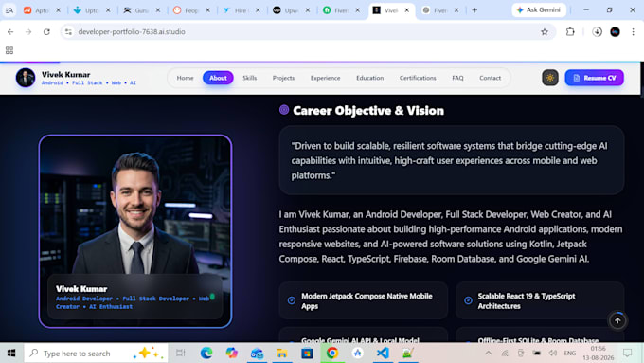Viewport: 644px width, 363px height.
Task: Download the Resume CV
Action: (594, 78)
